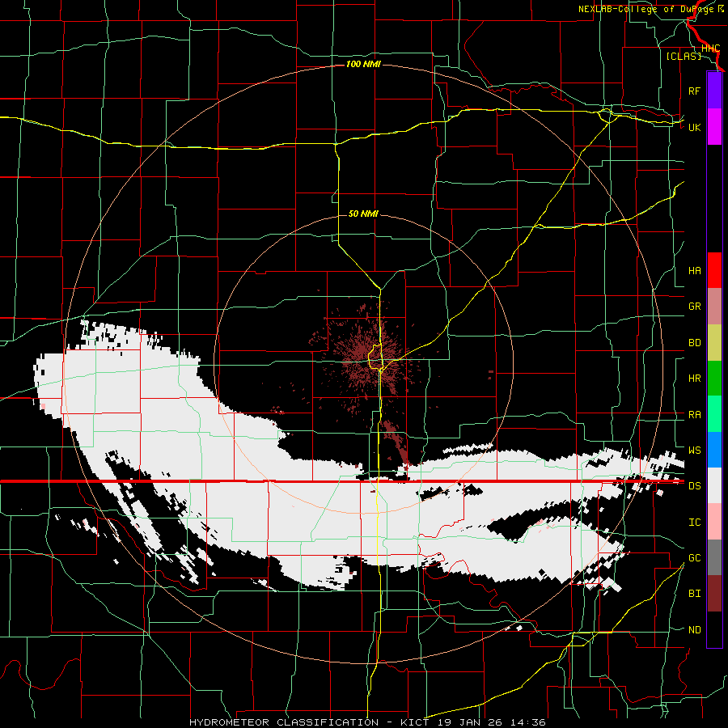Click the RF purple legend swatch

pos(714,91)
